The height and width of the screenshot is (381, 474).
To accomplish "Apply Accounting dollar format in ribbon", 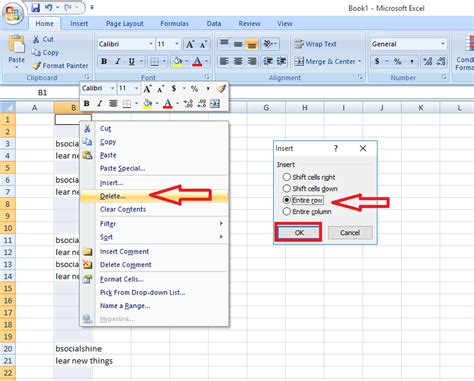I will pos(377,61).
